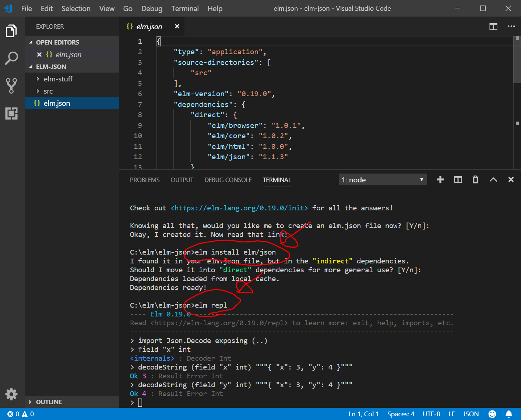The image size is (521, 420).
Task: Open the Search view in activity bar
Action: (x=11, y=58)
